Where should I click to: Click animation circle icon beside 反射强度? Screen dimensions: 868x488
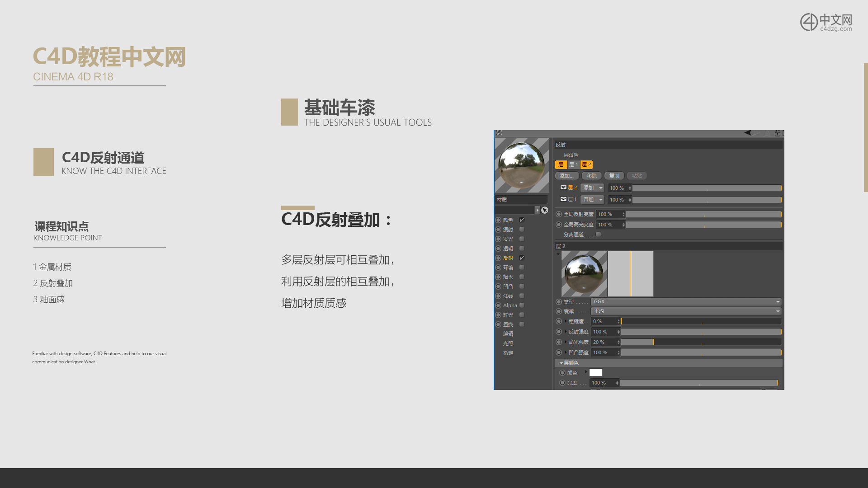(x=559, y=332)
